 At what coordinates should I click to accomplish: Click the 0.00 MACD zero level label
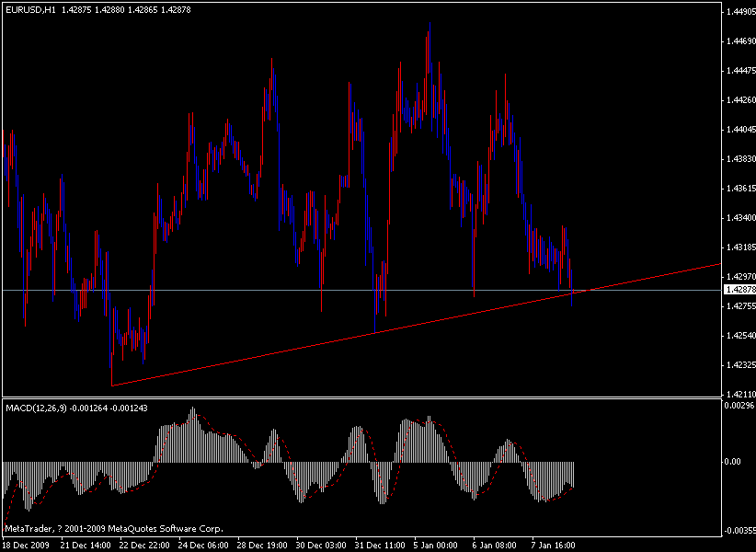click(733, 463)
